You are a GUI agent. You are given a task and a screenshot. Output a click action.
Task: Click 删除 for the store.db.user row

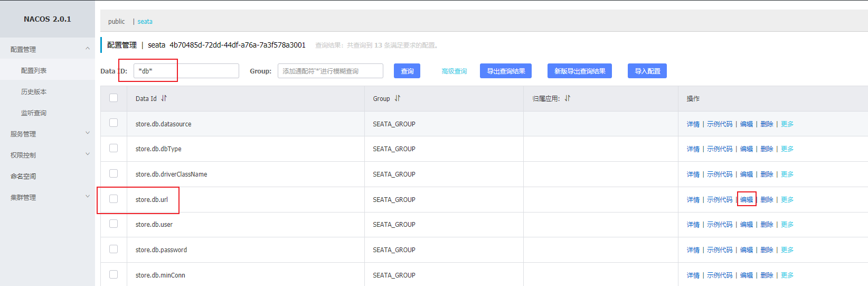(x=767, y=225)
